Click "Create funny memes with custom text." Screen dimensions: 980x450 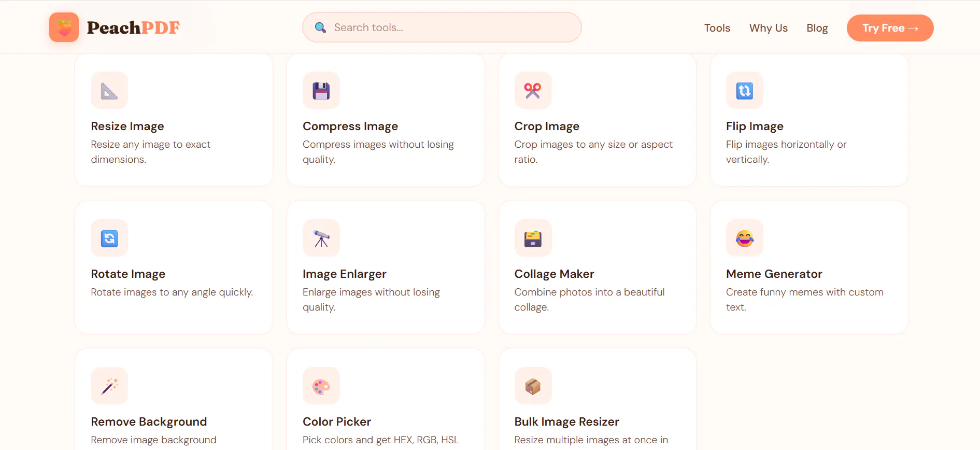pos(805,300)
